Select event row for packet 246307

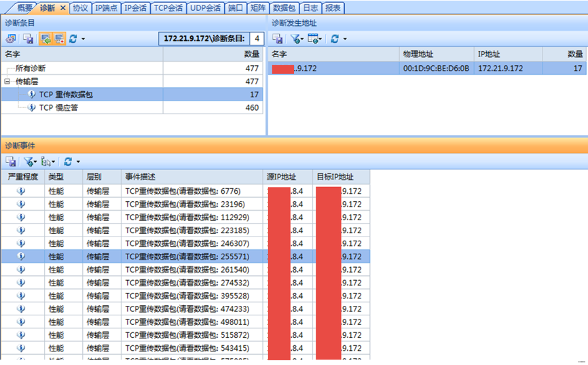(x=185, y=243)
